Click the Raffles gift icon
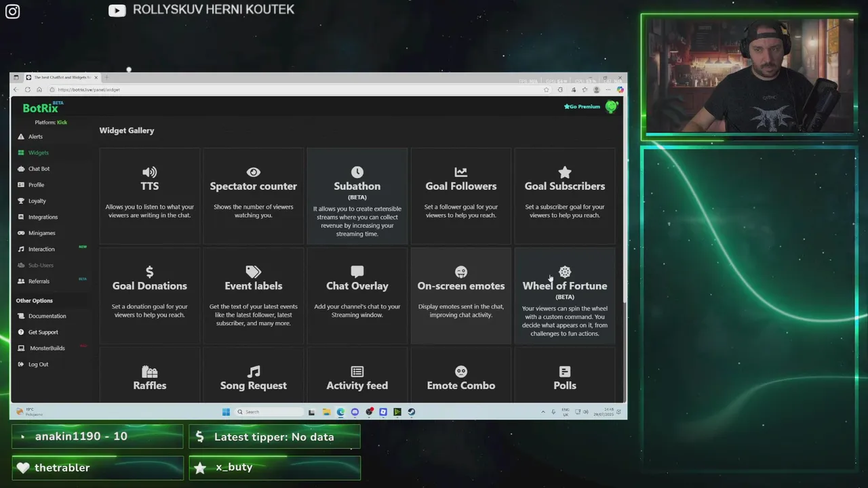 pos(149,371)
